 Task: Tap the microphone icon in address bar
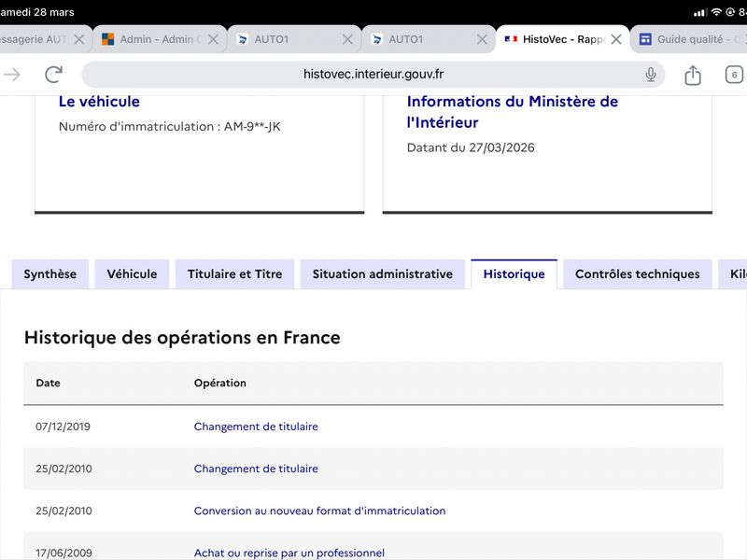click(651, 75)
